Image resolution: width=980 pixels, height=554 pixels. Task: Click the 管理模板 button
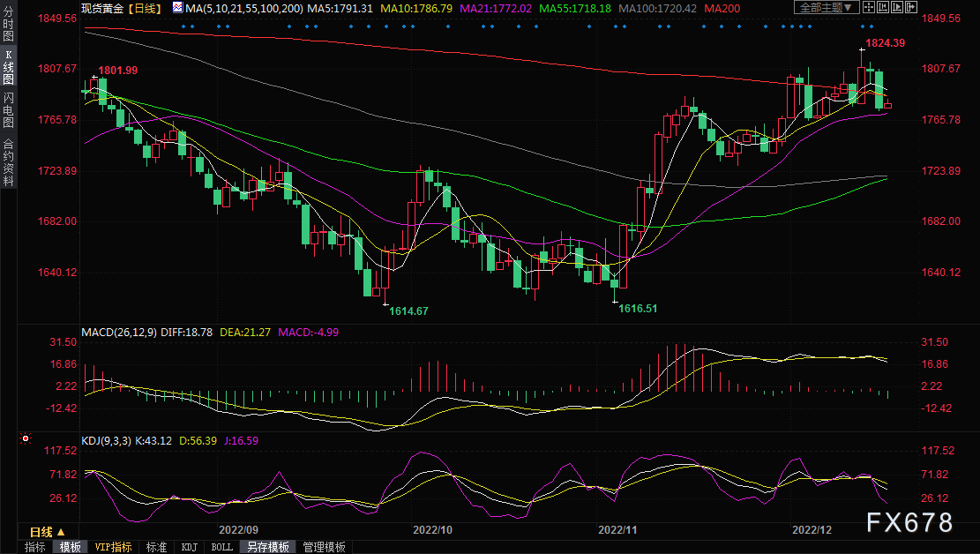click(x=324, y=547)
